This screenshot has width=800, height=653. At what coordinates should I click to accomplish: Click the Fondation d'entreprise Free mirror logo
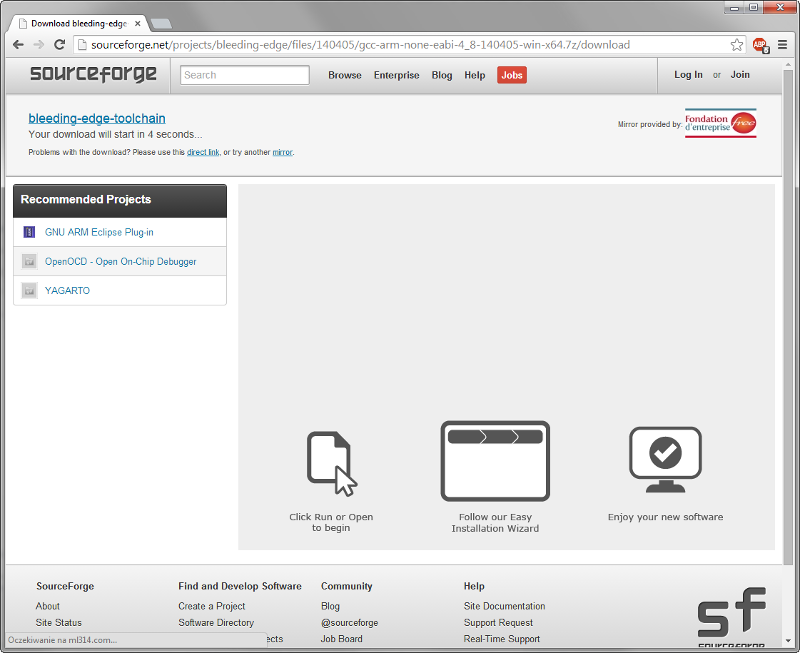[x=720, y=123]
